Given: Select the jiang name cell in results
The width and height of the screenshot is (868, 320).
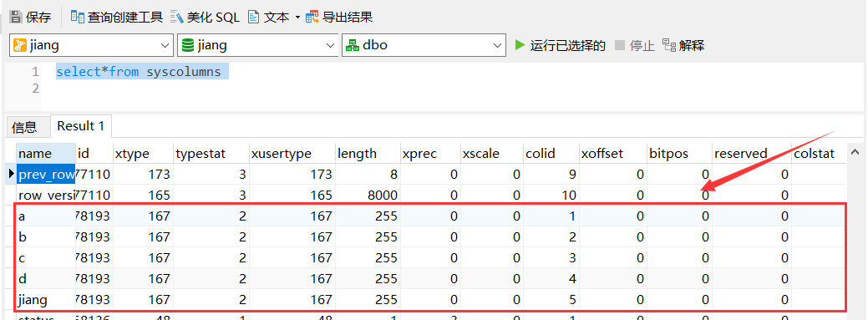Looking at the screenshot, I should click(46, 299).
